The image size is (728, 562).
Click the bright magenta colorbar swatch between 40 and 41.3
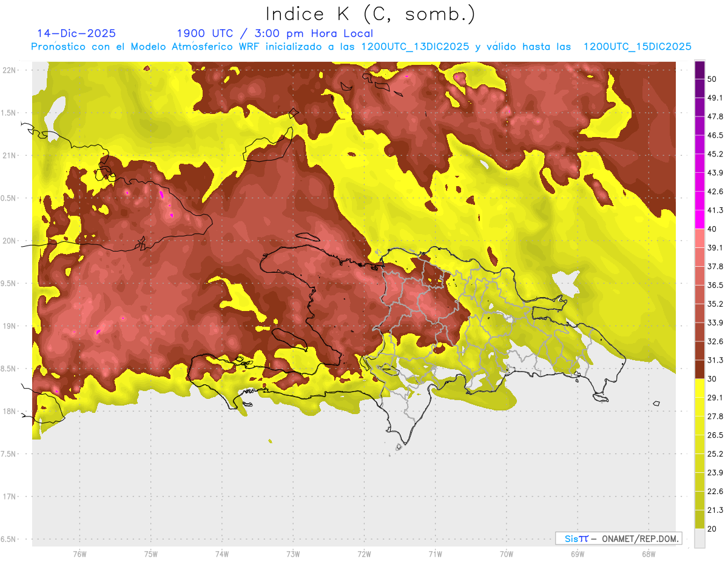[699, 219]
